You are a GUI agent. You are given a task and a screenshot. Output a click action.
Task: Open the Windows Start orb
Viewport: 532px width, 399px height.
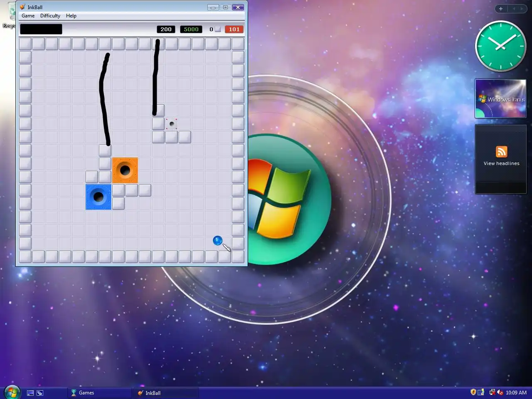point(12,392)
